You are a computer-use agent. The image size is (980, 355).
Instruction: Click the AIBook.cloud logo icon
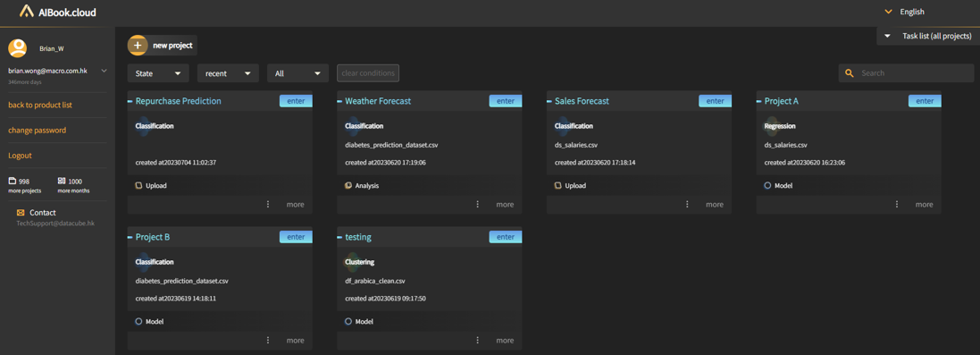[26, 12]
